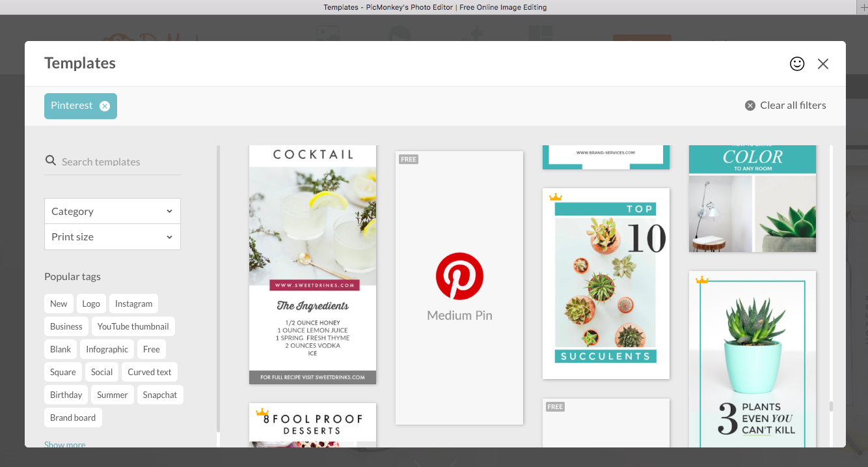Click the Show more tags link

[64, 444]
